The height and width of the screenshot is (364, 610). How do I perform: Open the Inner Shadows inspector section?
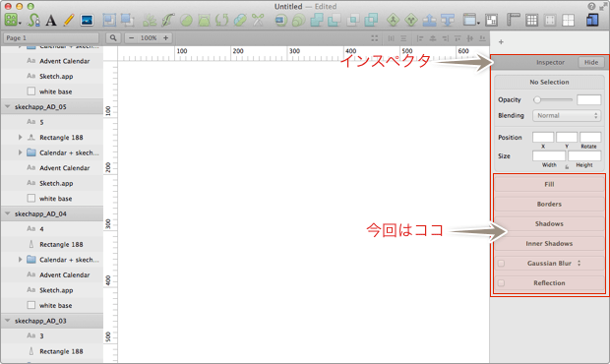pos(549,243)
